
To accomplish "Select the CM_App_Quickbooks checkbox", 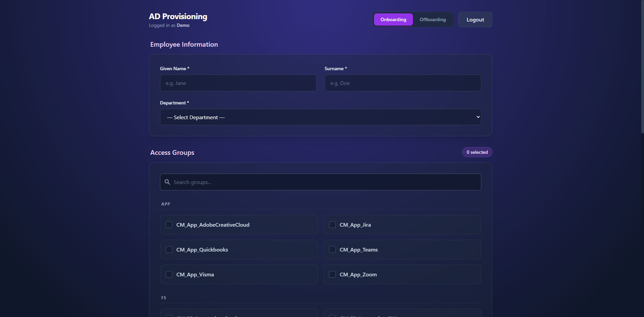I will [169, 249].
